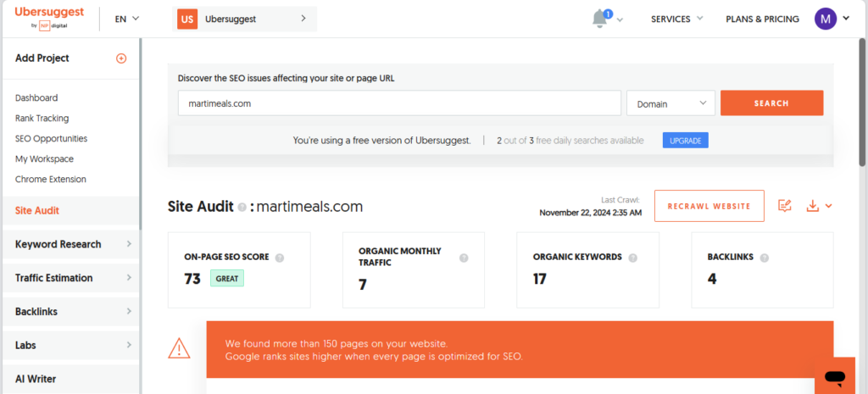Click the blue UPGRADE button
868x394 pixels.
[x=685, y=141]
